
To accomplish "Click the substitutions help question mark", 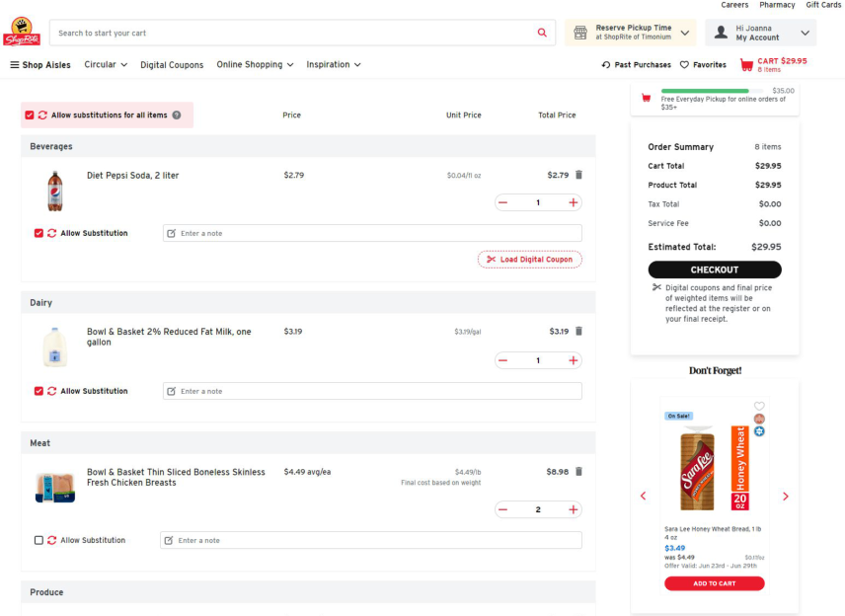I will click(x=177, y=115).
